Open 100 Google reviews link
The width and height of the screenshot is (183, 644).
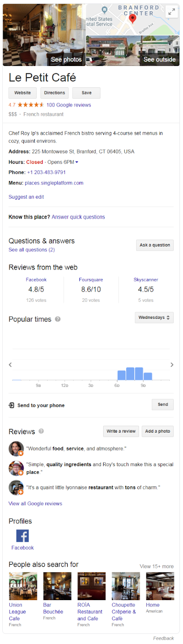coord(69,105)
